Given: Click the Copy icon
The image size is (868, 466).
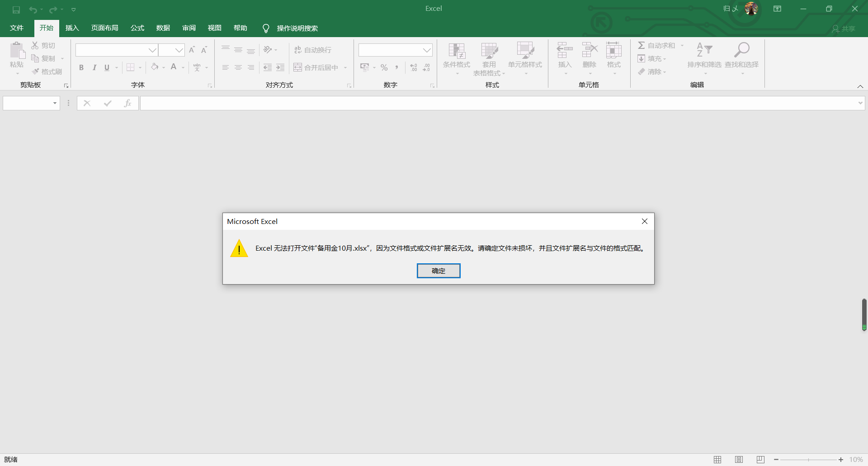Looking at the screenshot, I should 35,58.
